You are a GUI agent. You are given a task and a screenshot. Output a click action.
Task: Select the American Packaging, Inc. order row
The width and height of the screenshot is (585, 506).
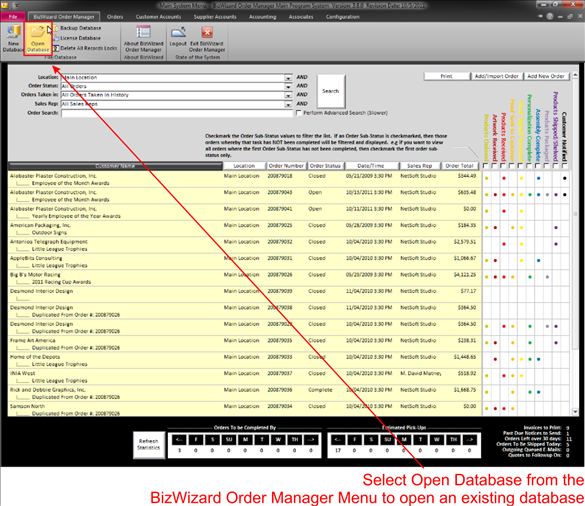244,229
